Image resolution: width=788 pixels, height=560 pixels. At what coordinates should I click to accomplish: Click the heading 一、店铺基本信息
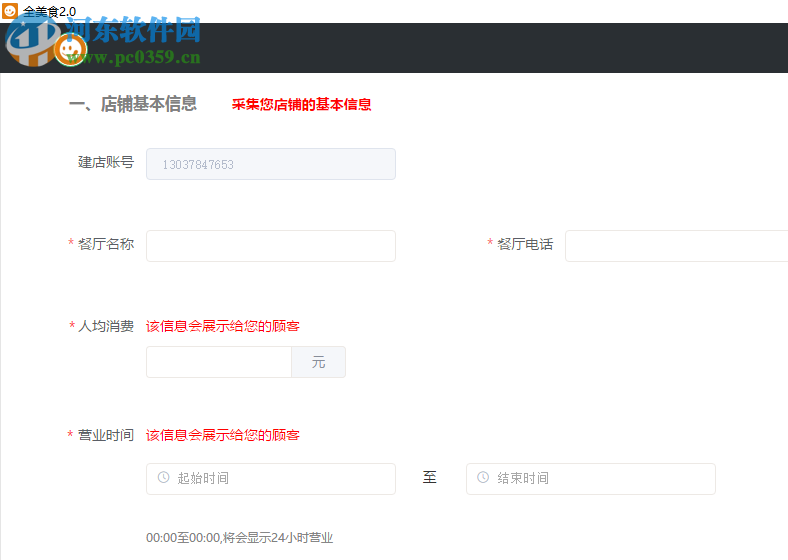[133, 104]
